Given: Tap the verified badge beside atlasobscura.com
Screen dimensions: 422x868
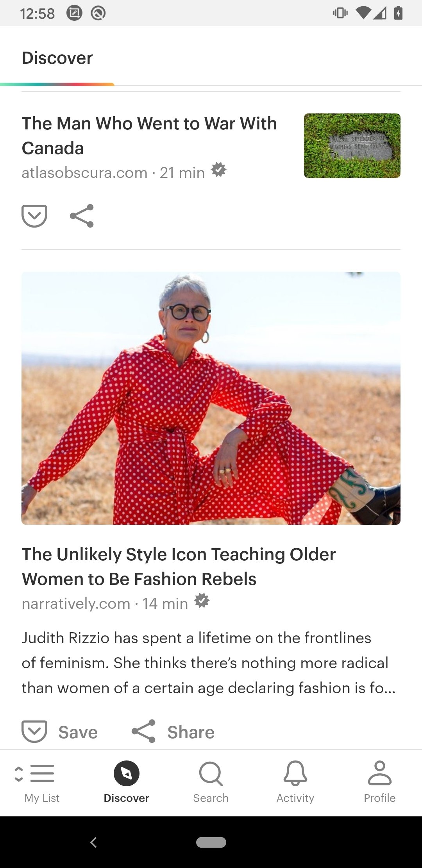Looking at the screenshot, I should 218,170.
